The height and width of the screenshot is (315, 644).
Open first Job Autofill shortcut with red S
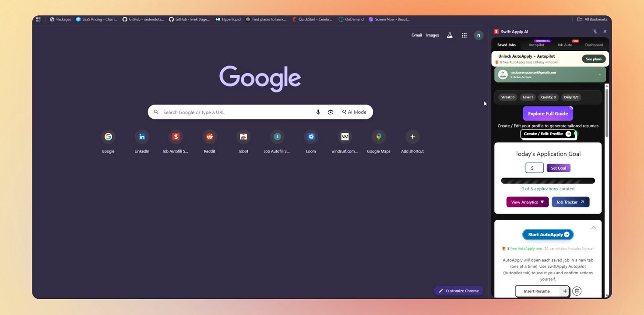click(176, 142)
